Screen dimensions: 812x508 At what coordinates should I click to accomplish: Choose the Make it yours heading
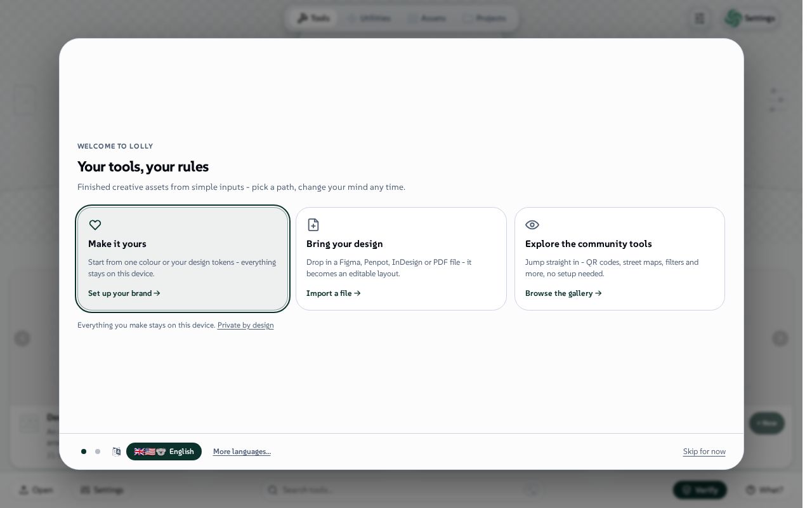(x=117, y=244)
